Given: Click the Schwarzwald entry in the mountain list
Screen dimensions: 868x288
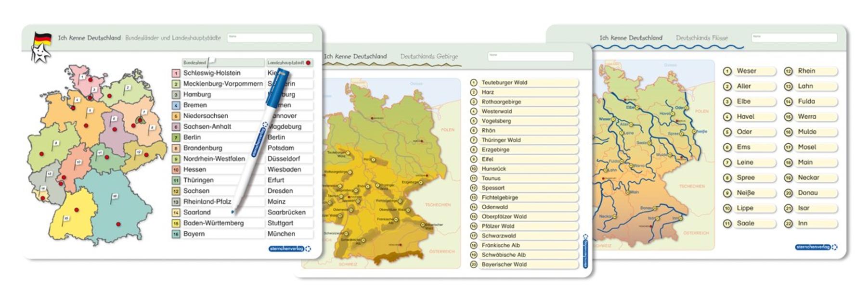Looking at the screenshot, I should coord(499,236).
